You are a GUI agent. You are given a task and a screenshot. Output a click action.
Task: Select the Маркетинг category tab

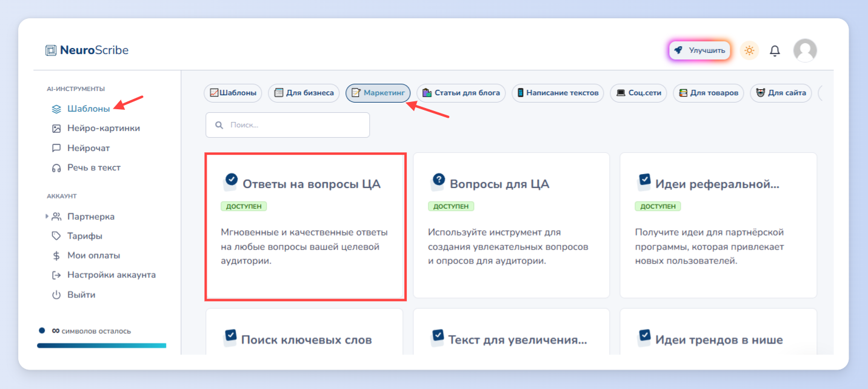(378, 93)
